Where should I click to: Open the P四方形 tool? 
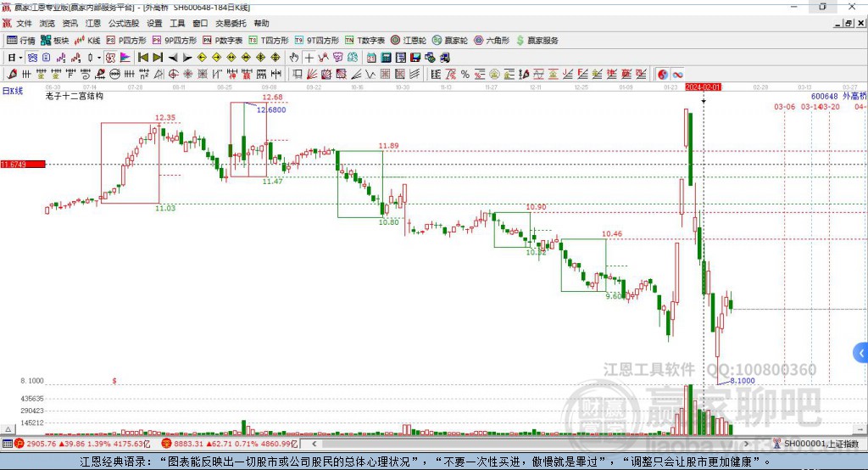pyautogui.click(x=126, y=41)
